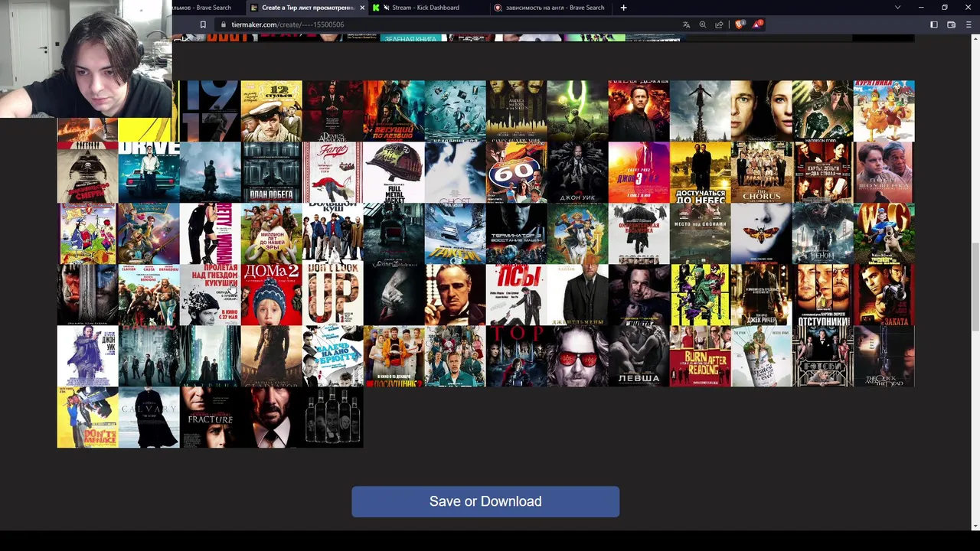Click the bookmark icon in the toolbar
Viewport: 980px width, 551px height.
pos(203,24)
